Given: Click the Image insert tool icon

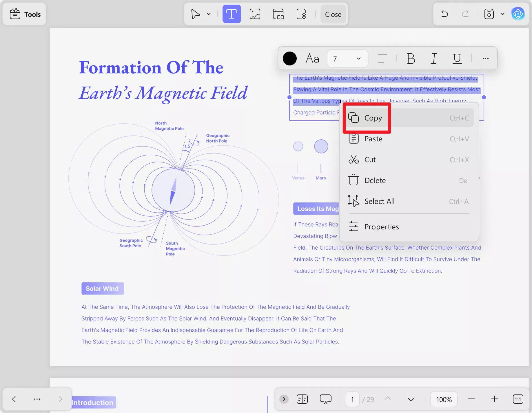Looking at the screenshot, I should coord(255,14).
